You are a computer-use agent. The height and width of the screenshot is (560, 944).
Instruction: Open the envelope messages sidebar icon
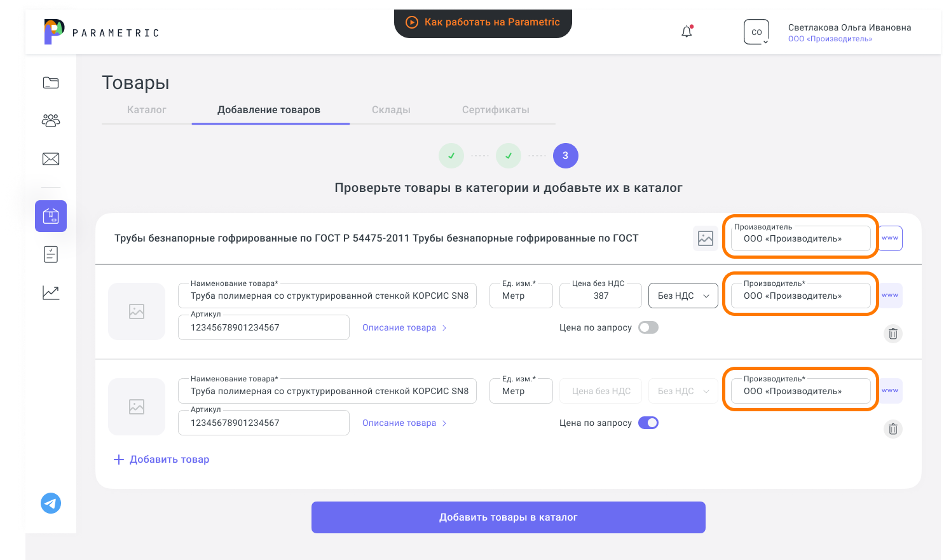point(51,159)
